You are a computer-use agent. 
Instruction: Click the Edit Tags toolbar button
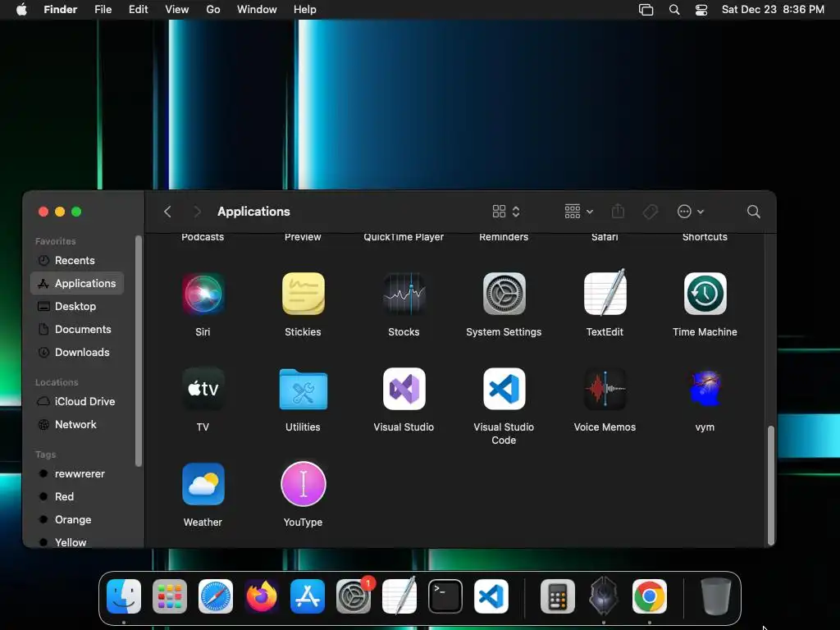tap(651, 212)
